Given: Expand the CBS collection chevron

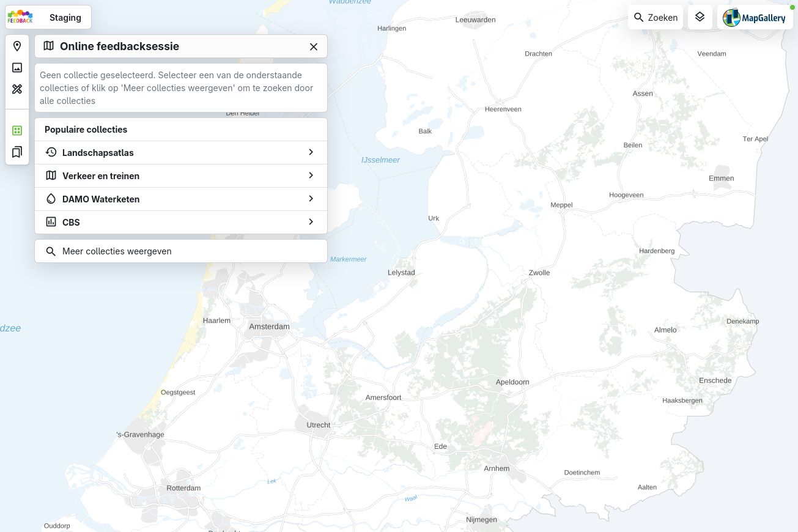Looking at the screenshot, I should pyautogui.click(x=311, y=222).
